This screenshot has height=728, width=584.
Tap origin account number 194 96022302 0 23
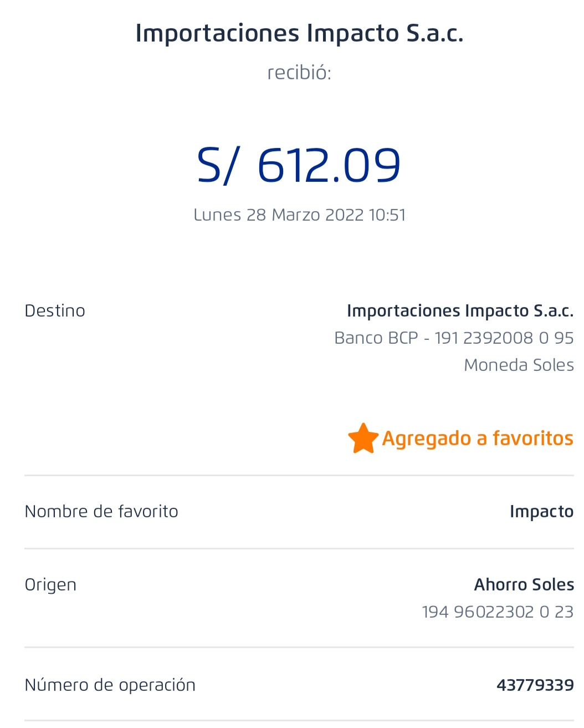[498, 612]
